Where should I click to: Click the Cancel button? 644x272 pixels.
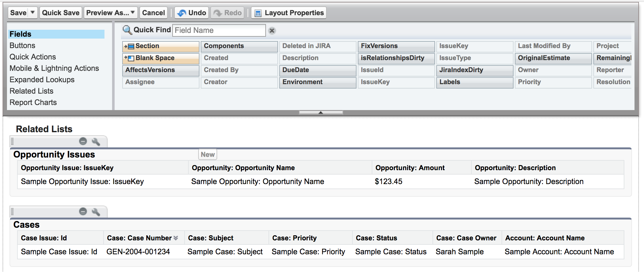153,13
